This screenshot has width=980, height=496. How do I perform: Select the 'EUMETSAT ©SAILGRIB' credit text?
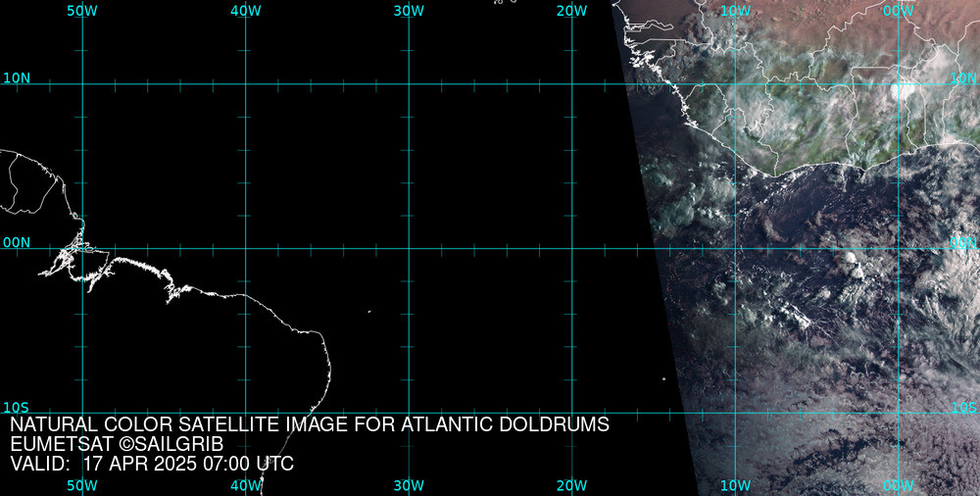117,444
